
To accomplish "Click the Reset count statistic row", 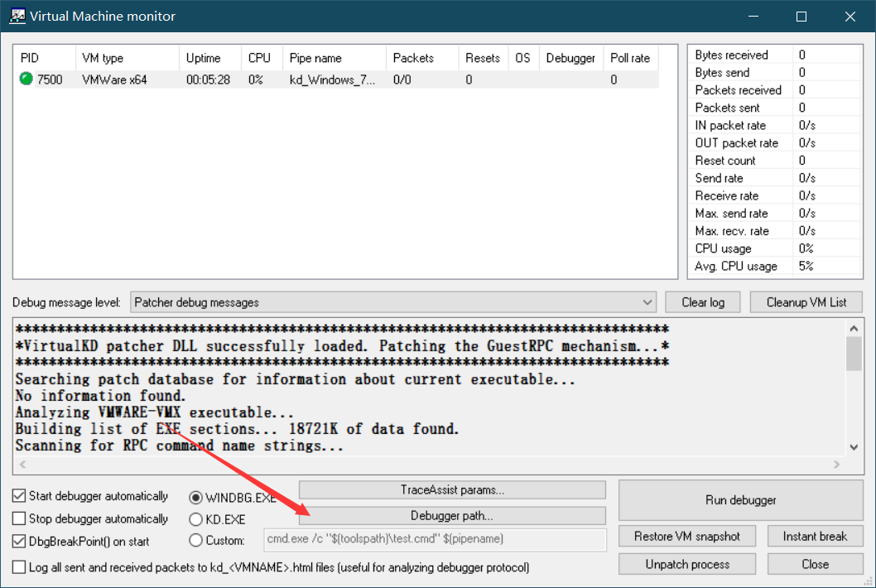I will pyautogui.click(x=774, y=161).
